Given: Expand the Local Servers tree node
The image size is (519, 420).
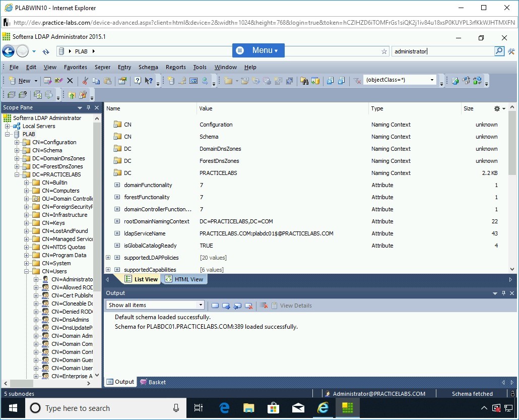Looking at the screenshot, I should [x=8, y=126].
